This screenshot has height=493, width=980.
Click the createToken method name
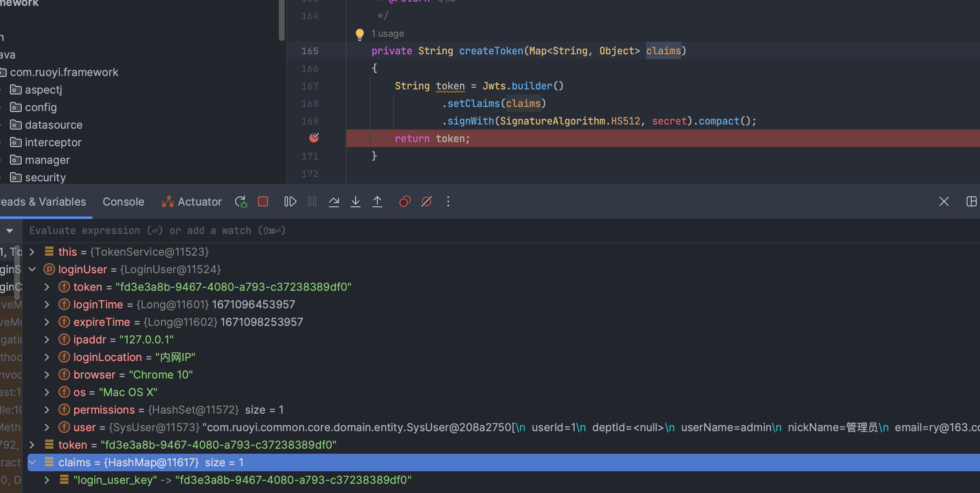pyautogui.click(x=491, y=51)
